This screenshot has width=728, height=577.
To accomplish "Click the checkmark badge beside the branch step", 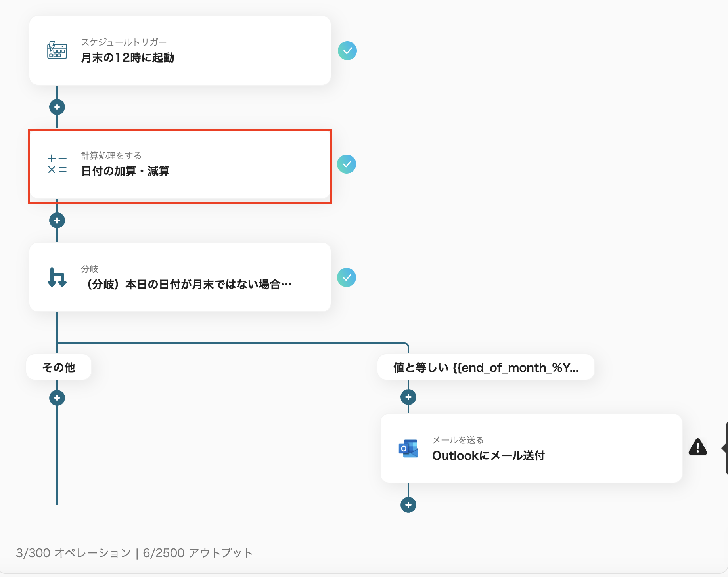I will [x=347, y=277].
